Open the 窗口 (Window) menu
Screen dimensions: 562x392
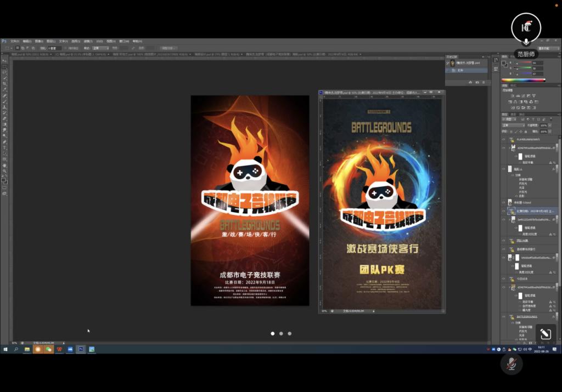(x=123, y=41)
